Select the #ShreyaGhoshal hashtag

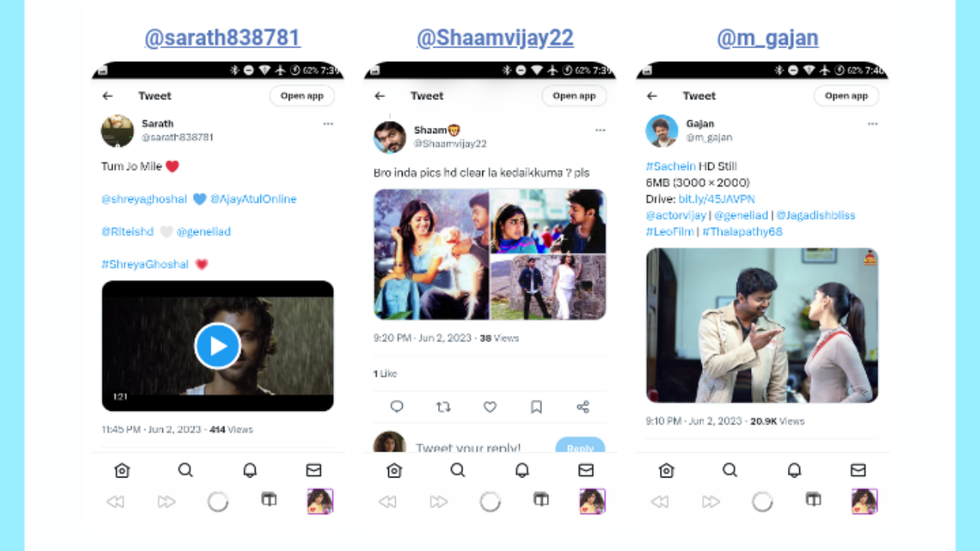pyautogui.click(x=145, y=264)
